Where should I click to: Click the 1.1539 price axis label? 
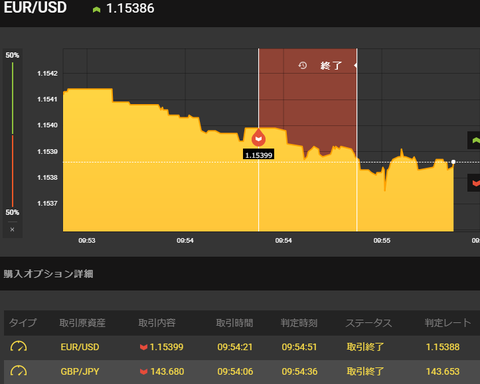47,152
